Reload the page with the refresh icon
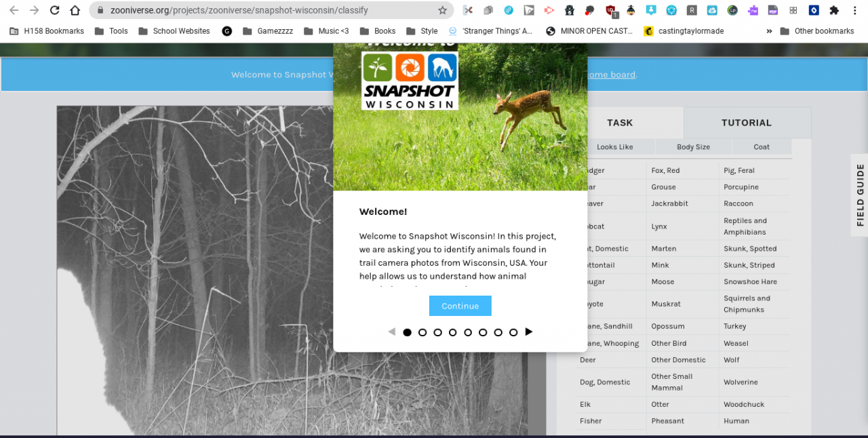The image size is (868, 438). 54,10
